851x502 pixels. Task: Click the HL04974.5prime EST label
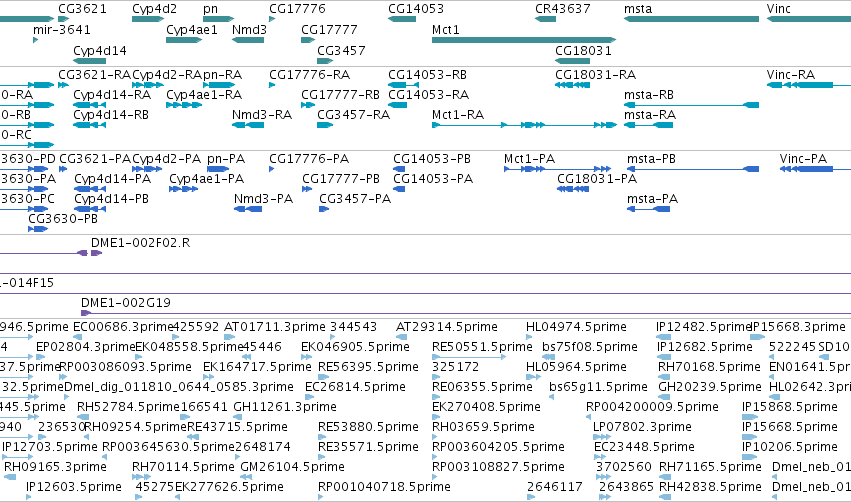tap(576, 327)
